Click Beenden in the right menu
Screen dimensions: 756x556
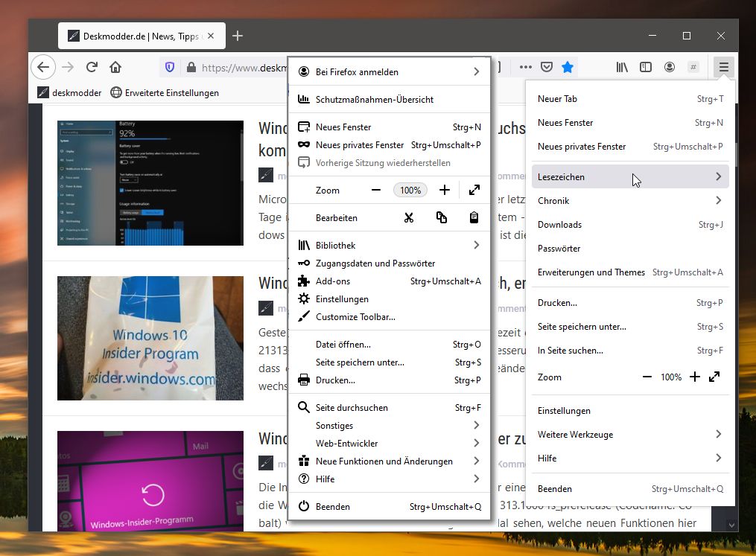pos(630,488)
